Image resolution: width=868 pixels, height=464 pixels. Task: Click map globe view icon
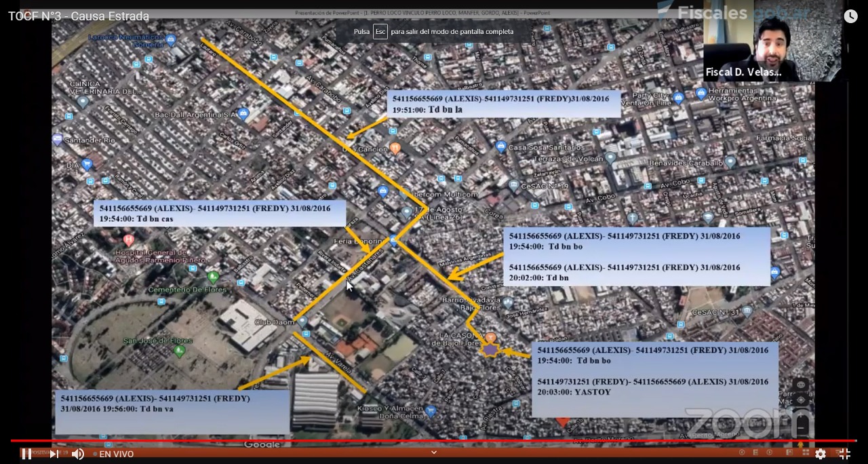(x=801, y=385)
